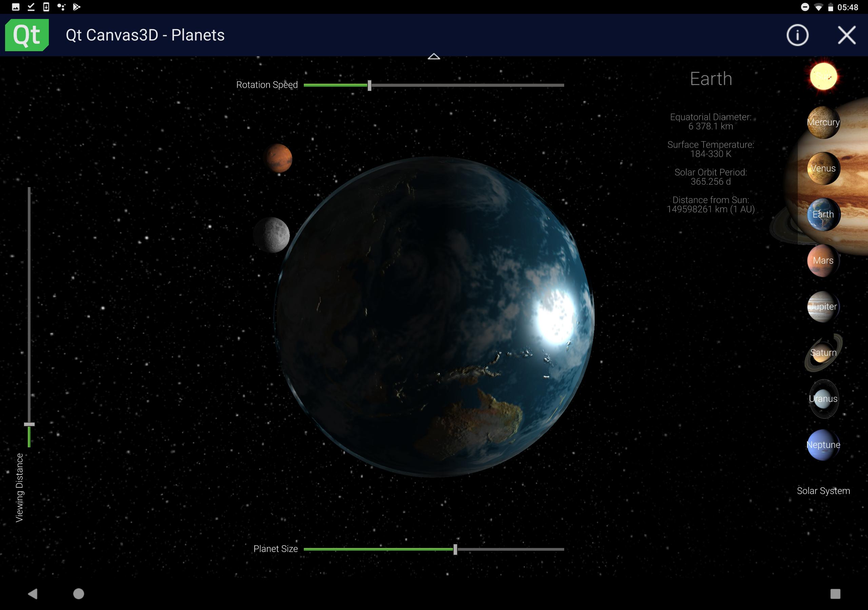Increase Planet Size using its slider
Image resolution: width=868 pixels, height=610 pixels.
click(455, 548)
